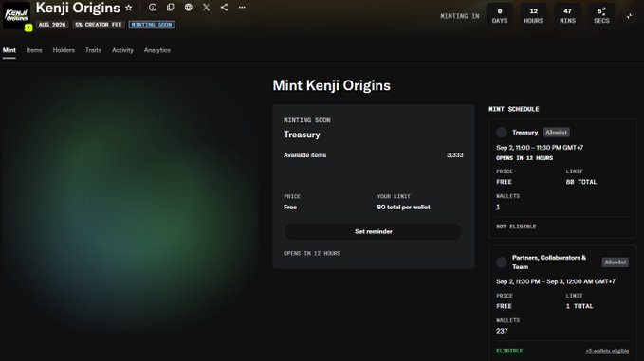Click the collapse icon beside the countdown
Viewport: 644px width, 361px height.
click(629, 16)
